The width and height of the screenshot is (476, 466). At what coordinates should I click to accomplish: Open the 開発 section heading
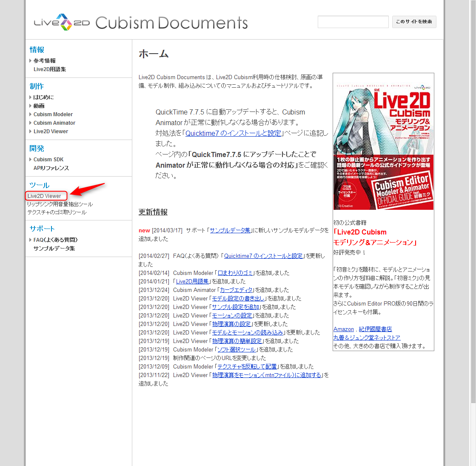[37, 148]
